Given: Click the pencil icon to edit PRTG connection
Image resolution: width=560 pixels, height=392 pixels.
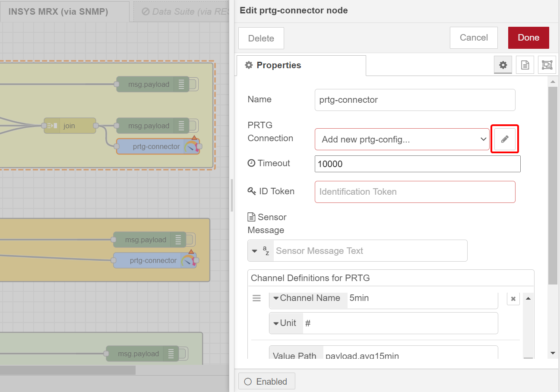Looking at the screenshot, I should (505, 139).
